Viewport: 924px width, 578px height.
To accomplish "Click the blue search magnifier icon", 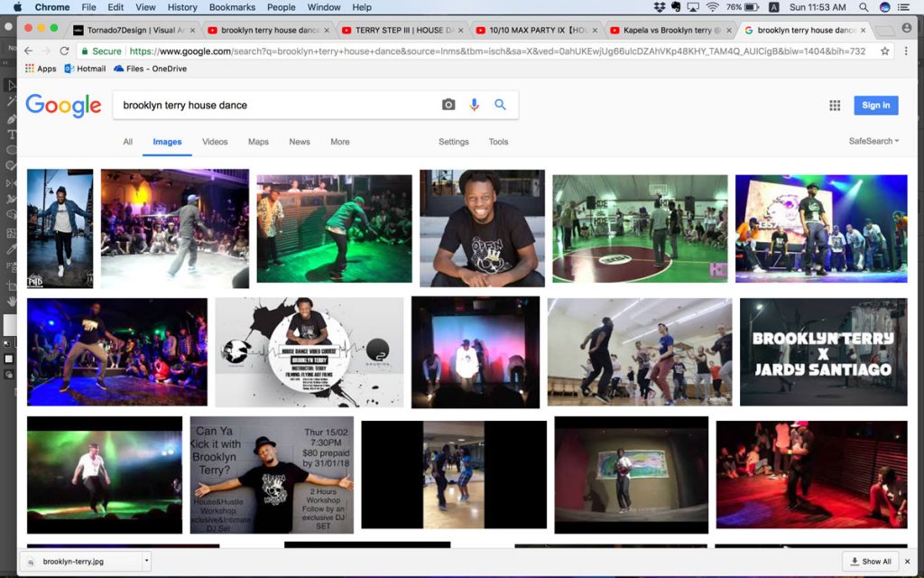I will (x=500, y=105).
